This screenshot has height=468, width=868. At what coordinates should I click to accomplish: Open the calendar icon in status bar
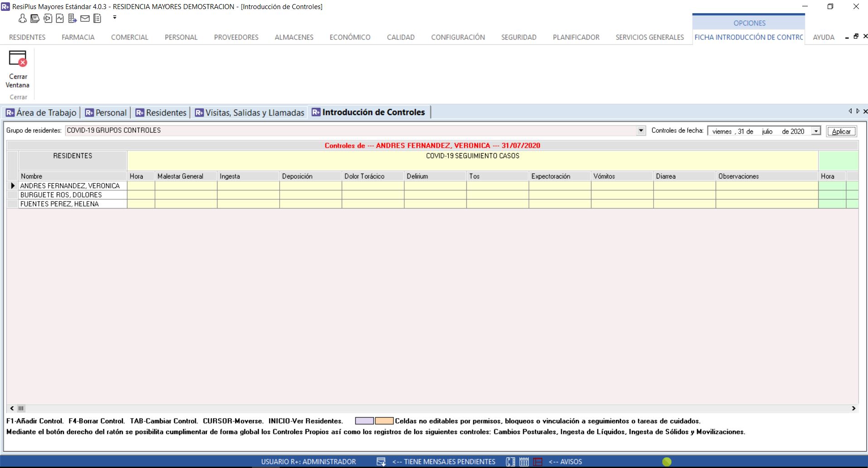[x=524, y=462]
